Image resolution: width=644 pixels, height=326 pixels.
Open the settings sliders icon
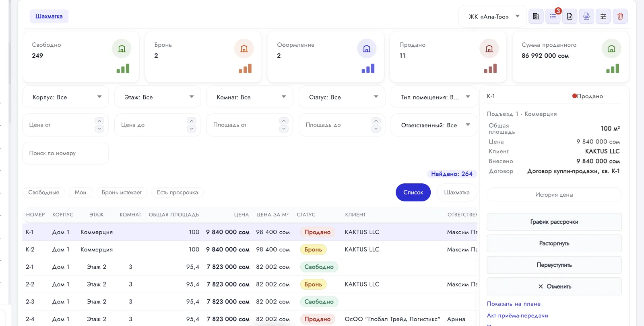coord(603,17)
